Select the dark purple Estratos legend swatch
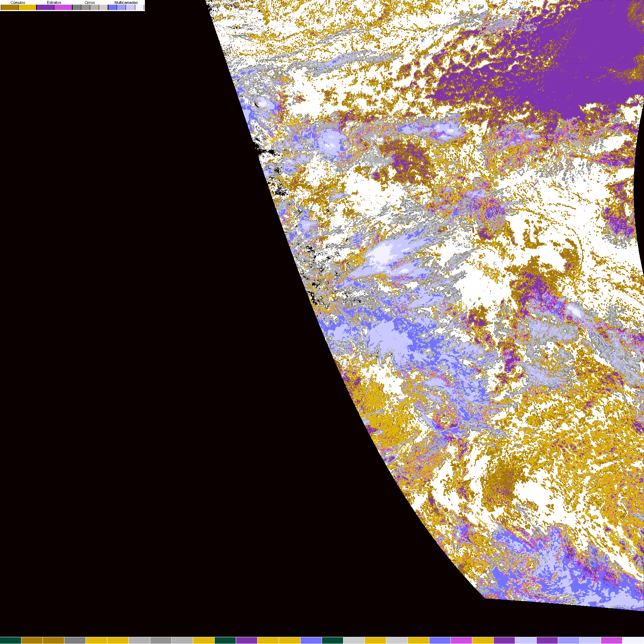 click(x=45, y=7)
